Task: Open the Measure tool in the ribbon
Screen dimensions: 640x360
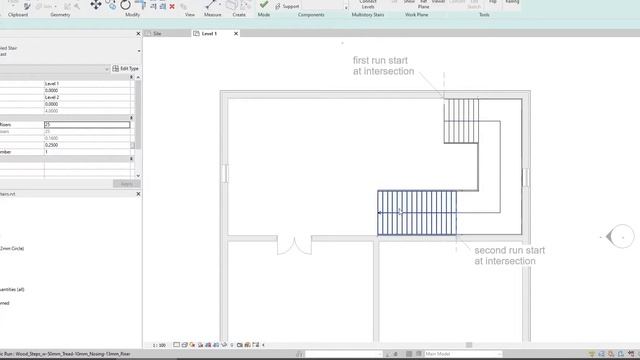Action: [211, 5]
